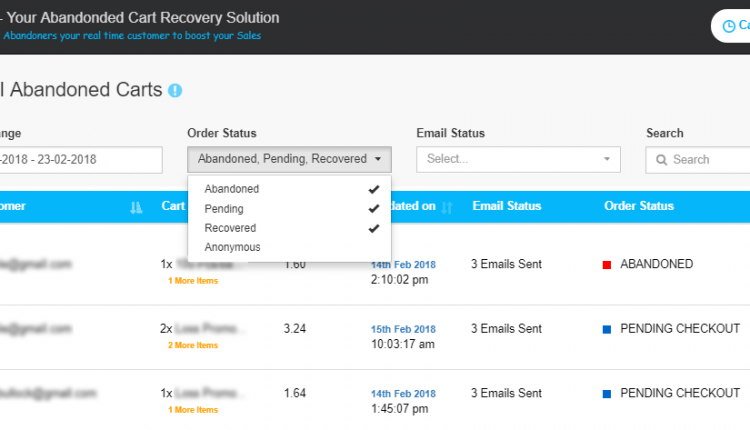This screenshot has width=750, height=430.
Task: Select Anonymous in Order Status list
Action: pos(289,247)
